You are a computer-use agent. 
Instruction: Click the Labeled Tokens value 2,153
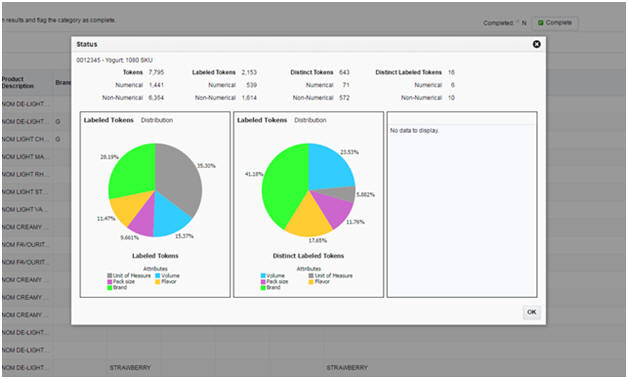click(249, 73)
